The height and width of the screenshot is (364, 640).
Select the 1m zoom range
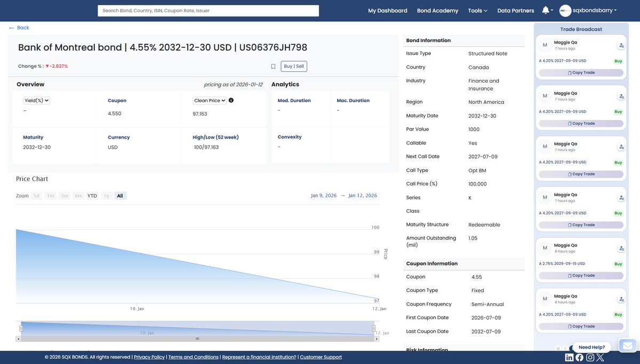(51, 196)
